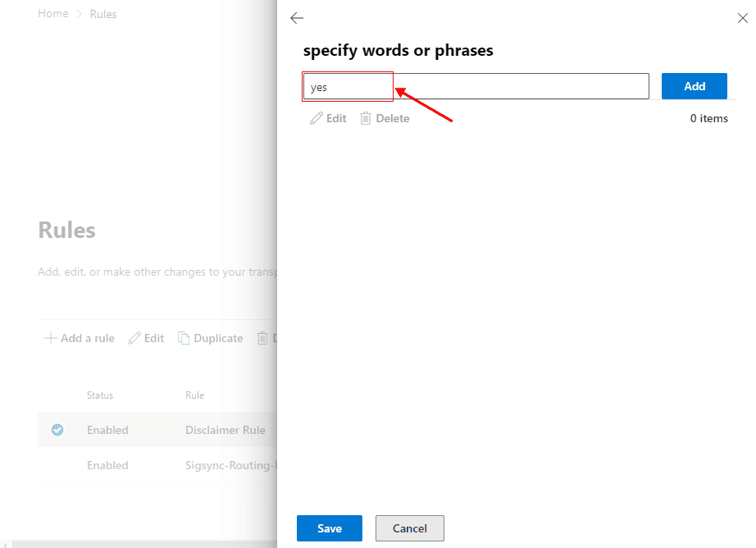Viewport: 756px width, 548px height.
Task: Open the Rules breadcrumb link
Action: click(x=103, y=14)
